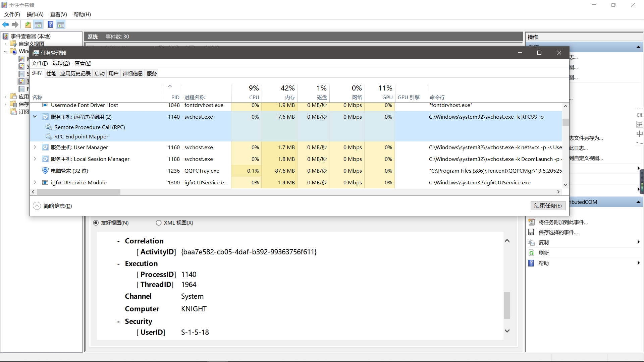
Task: Select the 友好视图 radio button
Action: pos(96,222)
